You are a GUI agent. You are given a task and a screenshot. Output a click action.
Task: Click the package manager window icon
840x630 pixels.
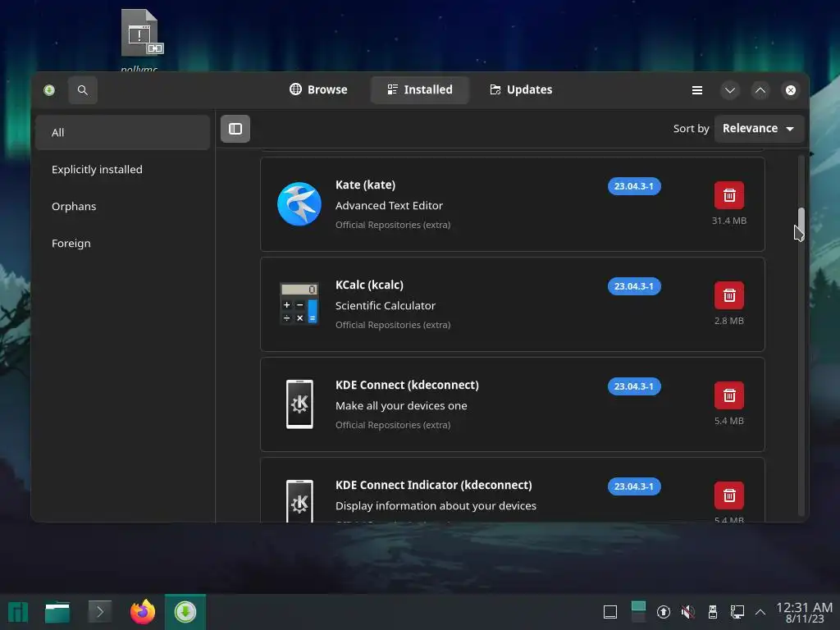(49, 90)
